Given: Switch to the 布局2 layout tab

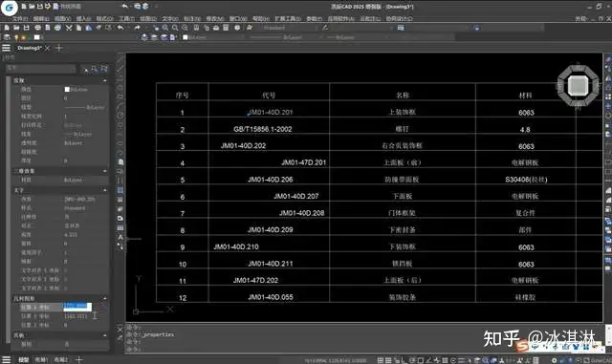Looking at the screenshot, I should [x=61, y=360].
